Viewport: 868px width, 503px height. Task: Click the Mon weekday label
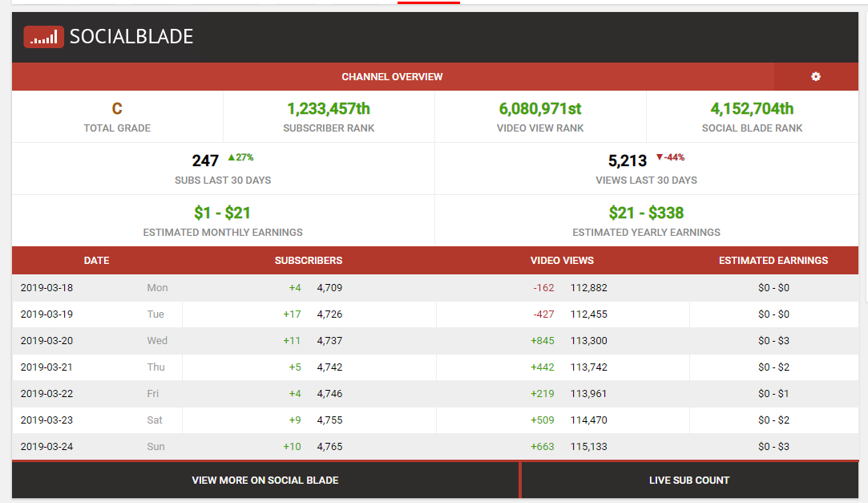[157, 287]
